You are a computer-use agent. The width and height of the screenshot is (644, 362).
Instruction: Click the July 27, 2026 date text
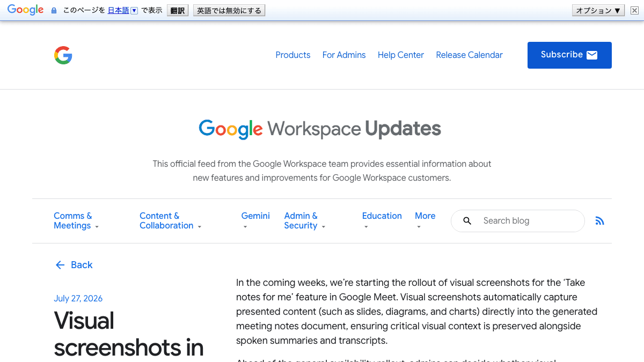point(78,299)
